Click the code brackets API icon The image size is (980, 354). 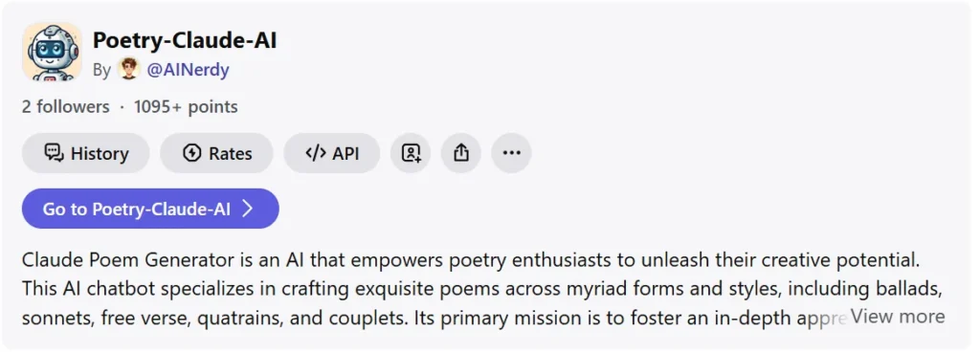[316, 153]
